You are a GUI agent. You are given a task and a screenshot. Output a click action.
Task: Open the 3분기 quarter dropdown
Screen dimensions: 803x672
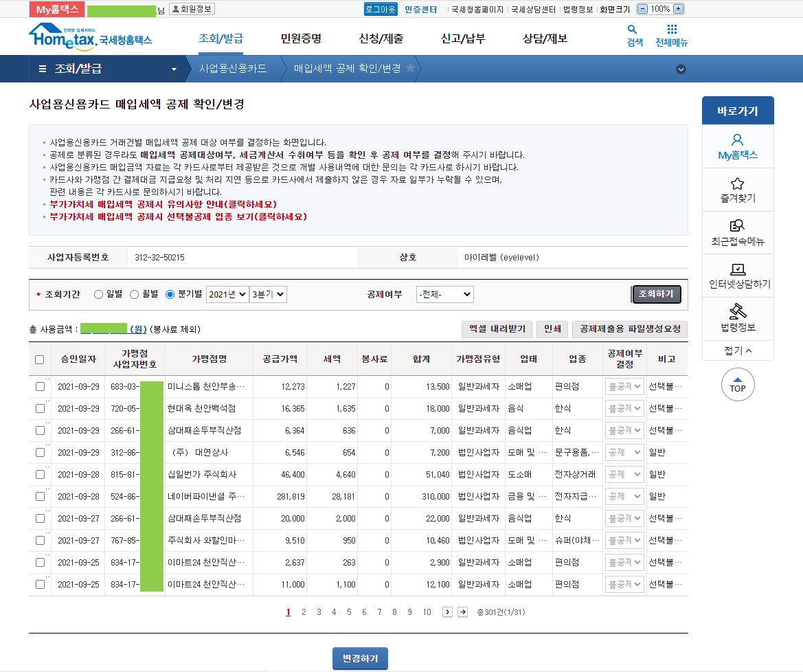click(x=268, y=294)
